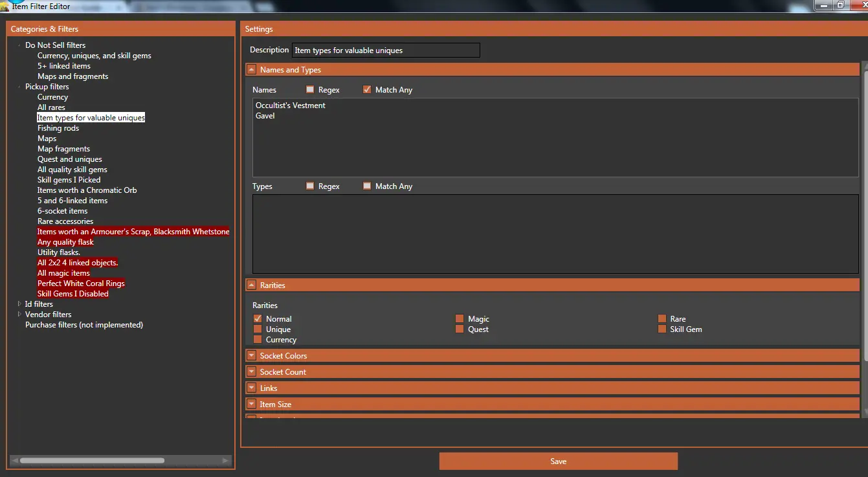Collapse the Rarities section arrow icon
The image size is (868, 477).
(x=251, y=285)
